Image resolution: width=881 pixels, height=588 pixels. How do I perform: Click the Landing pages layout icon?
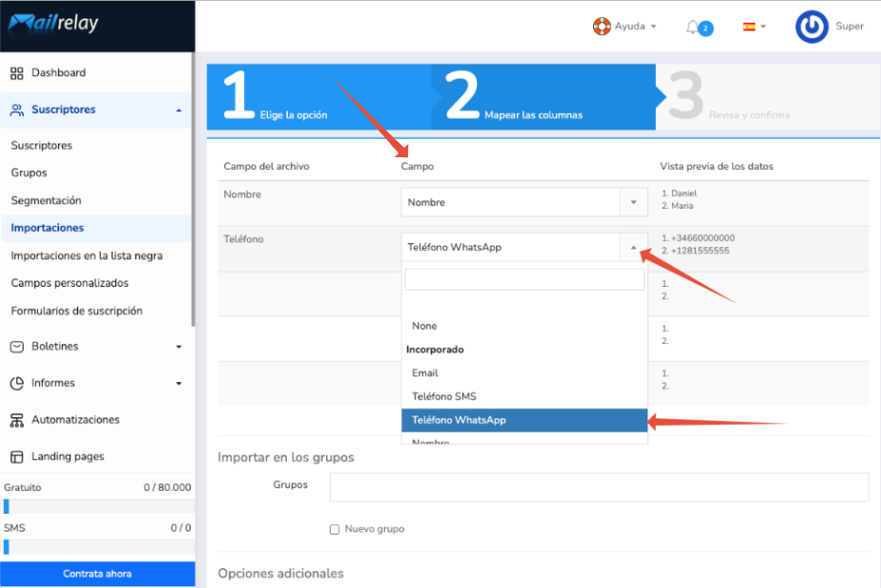(x=17, y=456)
